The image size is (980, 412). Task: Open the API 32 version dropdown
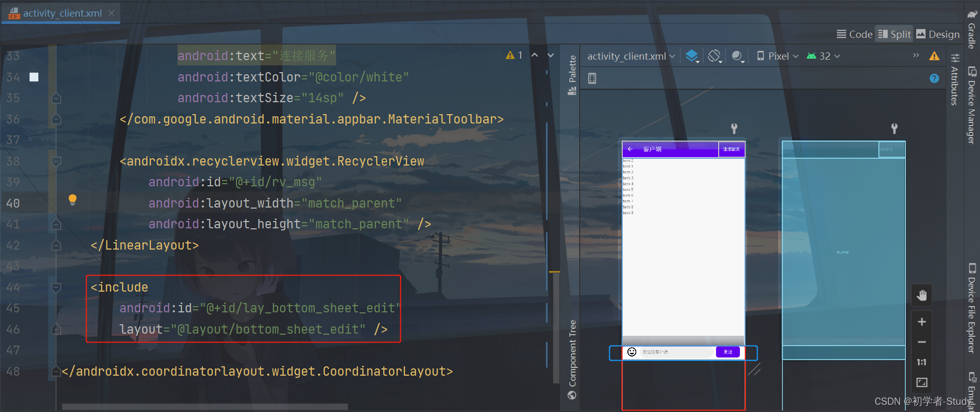[823, 56]
